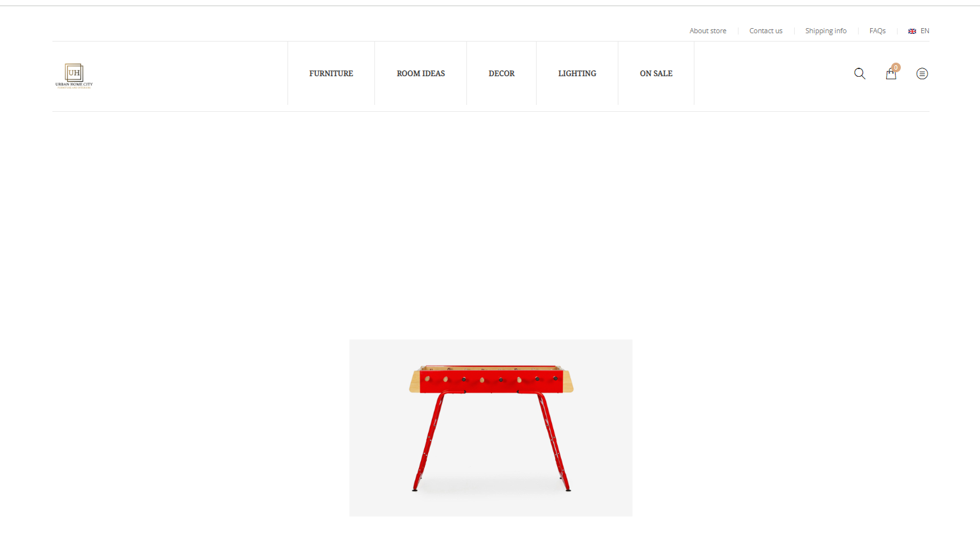Click the UK flag icon
Screen dimensions: 980x537
click(912, 31)
